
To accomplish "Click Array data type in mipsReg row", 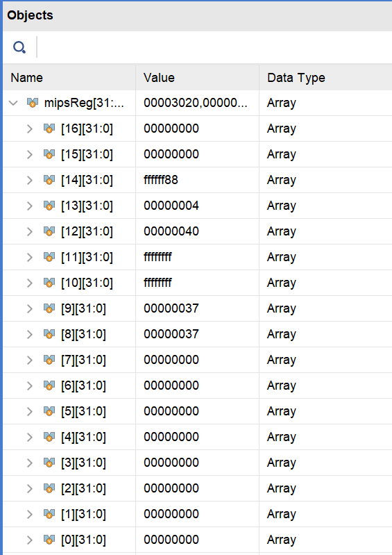I will coord(282,103).
